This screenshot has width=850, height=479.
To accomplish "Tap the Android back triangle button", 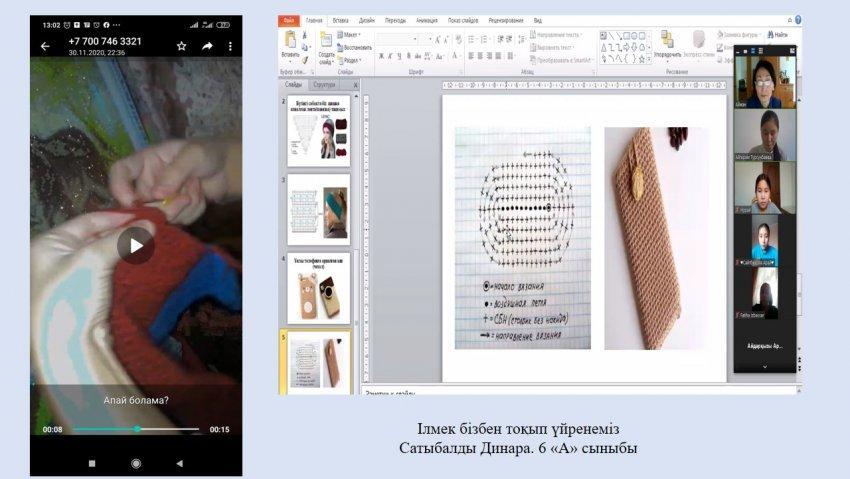I will coord(179,463).
